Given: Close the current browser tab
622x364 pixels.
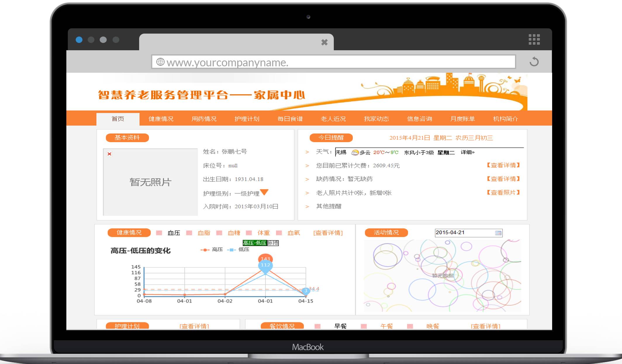Looking at the screenshot, I should click(x=324, y=42).
